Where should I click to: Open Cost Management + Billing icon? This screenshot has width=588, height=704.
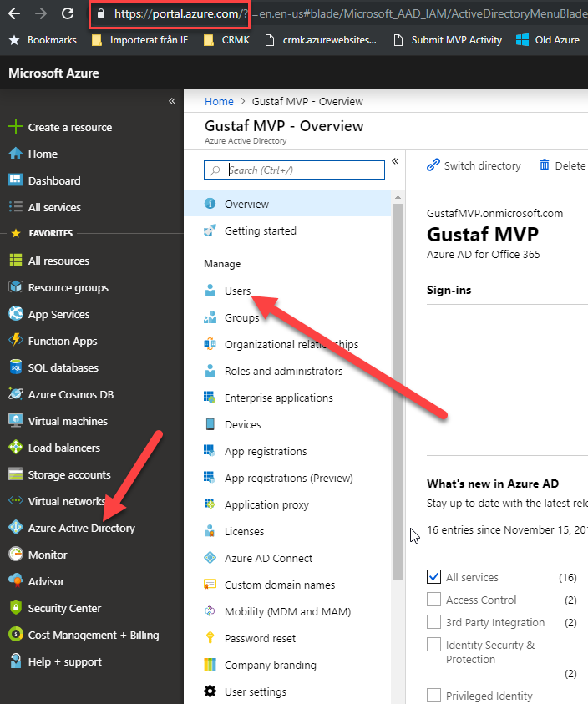point(15,635)
